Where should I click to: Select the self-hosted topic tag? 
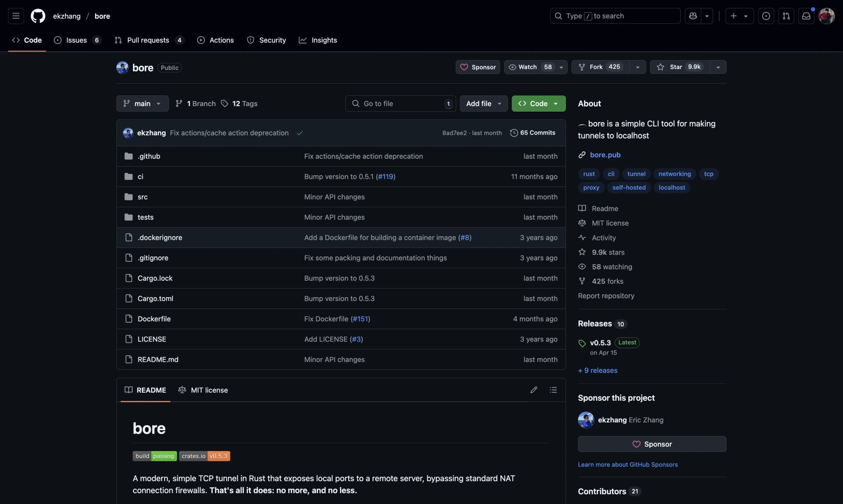click(x=629, y=188)
